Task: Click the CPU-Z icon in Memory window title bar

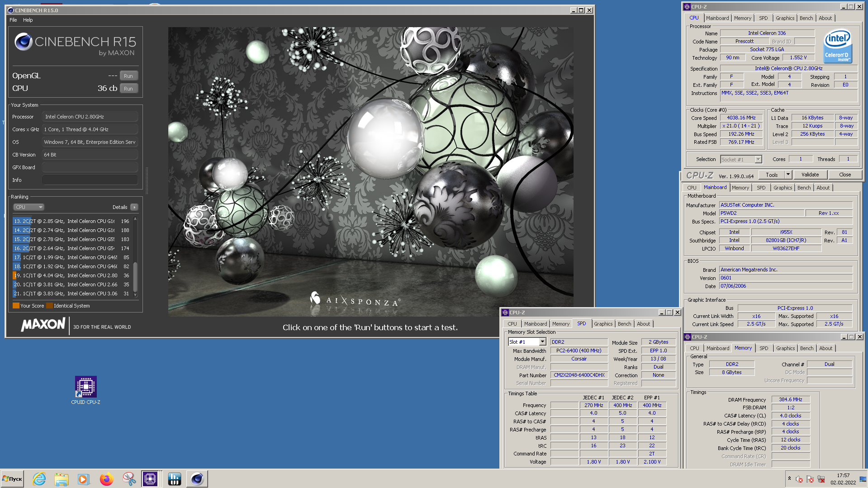Action: (688, 337)
